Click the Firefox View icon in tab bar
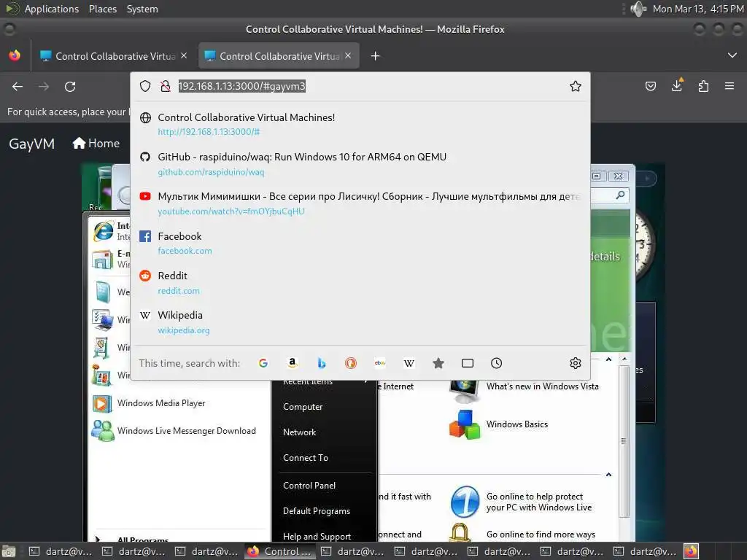Image resolution: width=747 pixels, height=560 pixels. [x=15, y=55]
